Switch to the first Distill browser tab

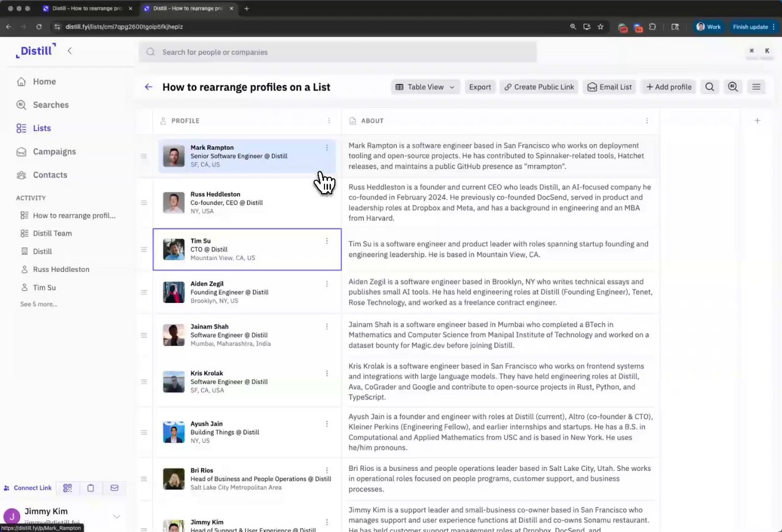pos(87,9)
